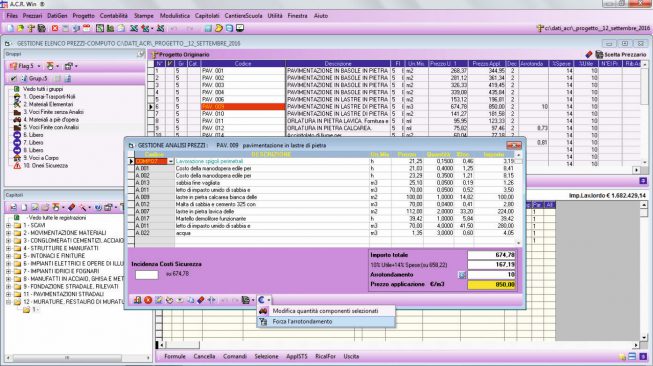
Task: Click the eraser icon in Capitoli toolbar
Action: click(72, 207)
